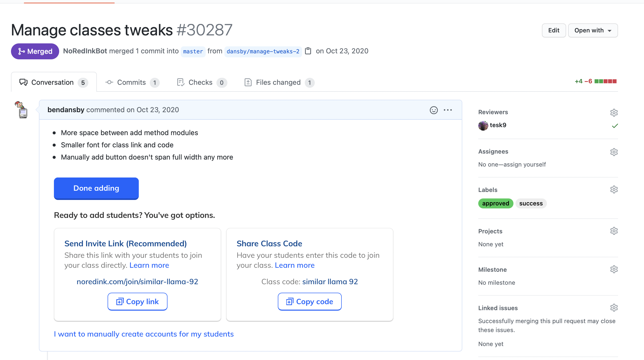Open Labels settings gear
The image size is (644, 360).
[x=614, y=189]
